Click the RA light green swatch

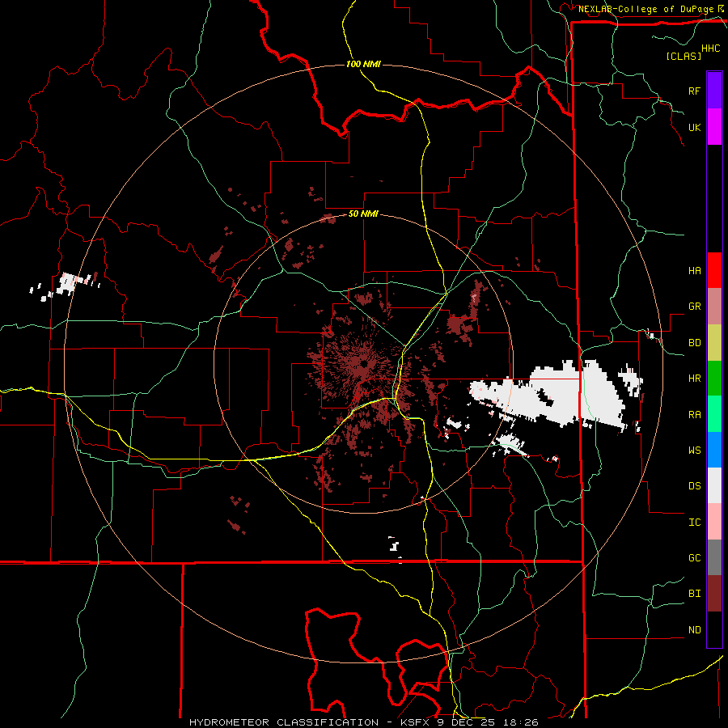(714, 414)
